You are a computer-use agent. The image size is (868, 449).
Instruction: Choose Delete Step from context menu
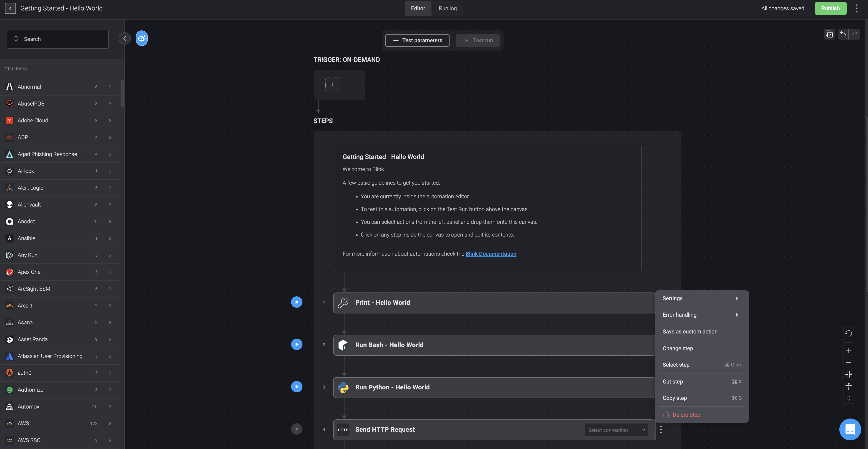701,415
